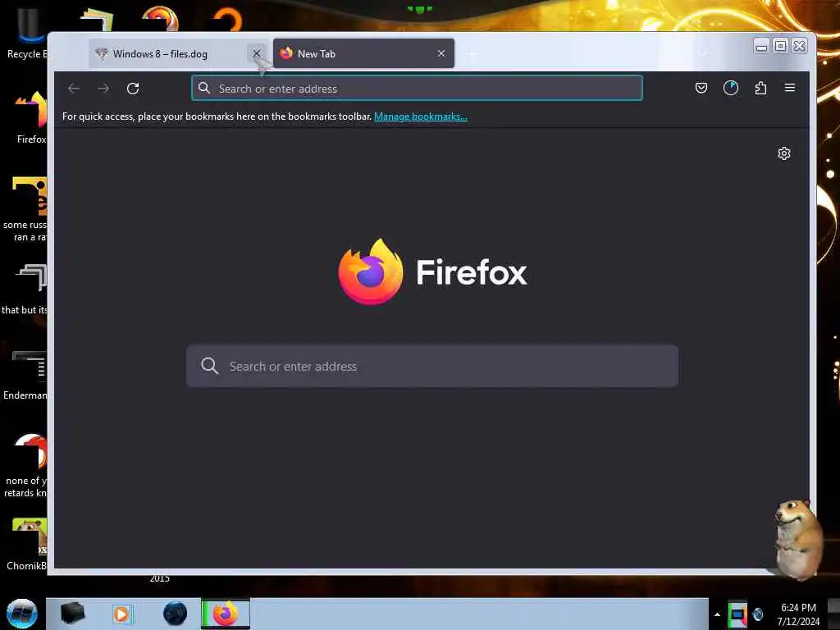Open the black box taskbar icon
Viewport: 840px width, 630px height.
(72, 614)
